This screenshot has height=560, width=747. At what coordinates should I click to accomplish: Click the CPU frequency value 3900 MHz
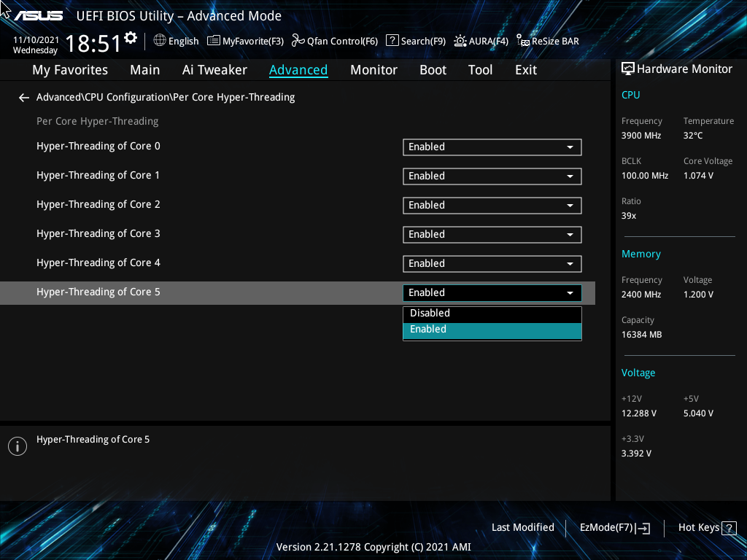pos(640,136)
